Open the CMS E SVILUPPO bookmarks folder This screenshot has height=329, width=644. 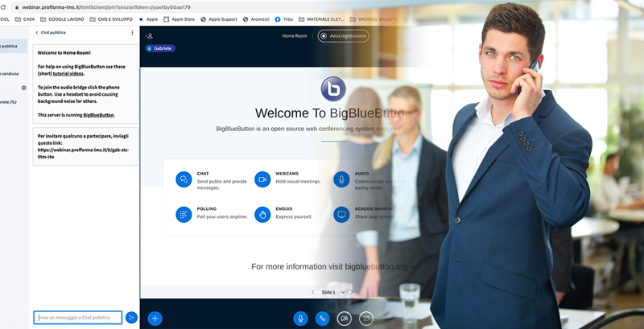pos(111,19)
